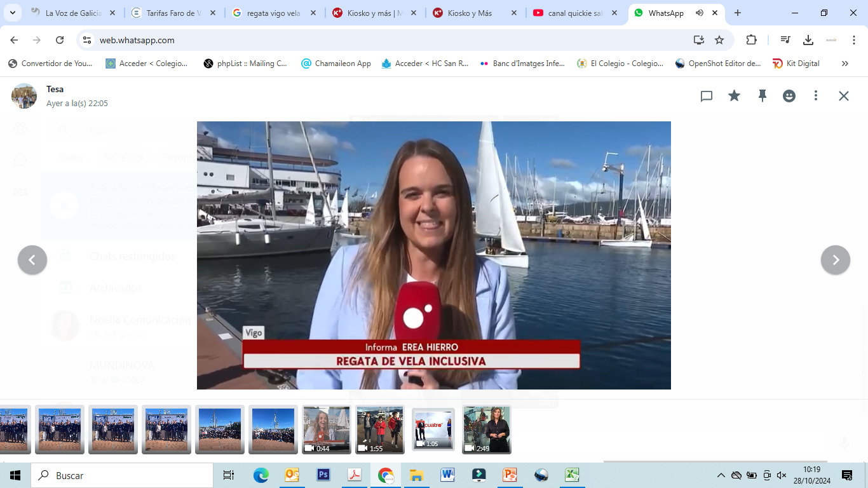The image size is (868, 488).
Task: Star the current media in the viewer
Action: (x=734, y=95)
